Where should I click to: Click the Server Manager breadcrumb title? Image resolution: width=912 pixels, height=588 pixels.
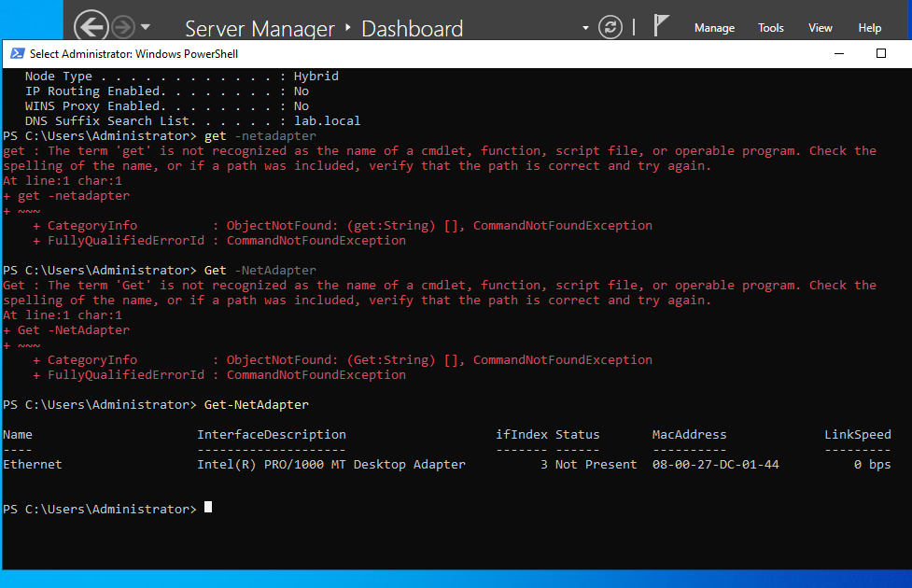pyautogui.click(x=260, y=29)
